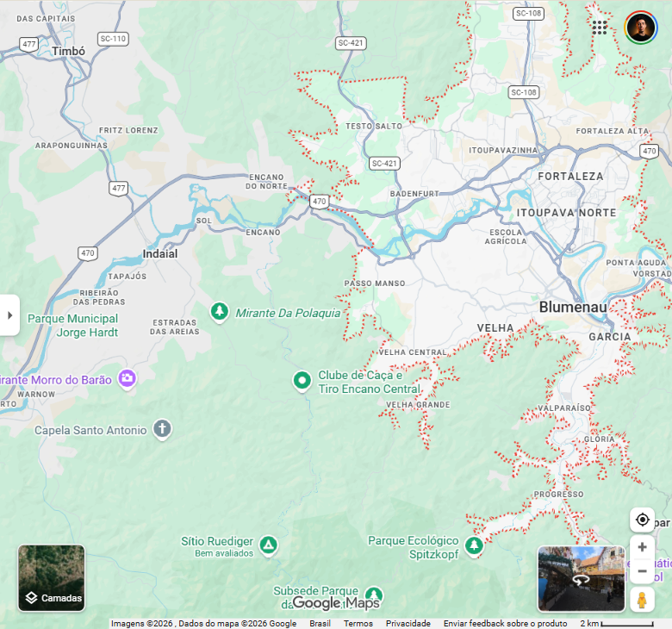672x629 pixels.
Task: Zoom in with the plus button
Action: [642, 547]
